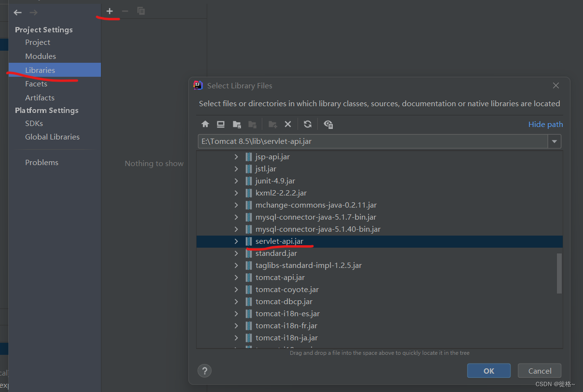Select the Modules settings item
The width and height of the screenshot is (583, 392).
[x=41, y=56]
